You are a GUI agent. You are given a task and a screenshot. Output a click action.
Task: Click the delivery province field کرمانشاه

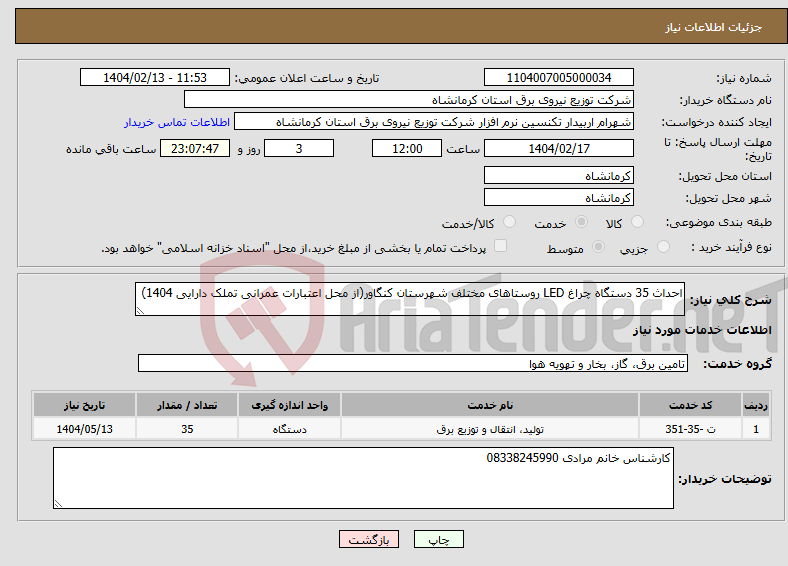pos(559,175)
